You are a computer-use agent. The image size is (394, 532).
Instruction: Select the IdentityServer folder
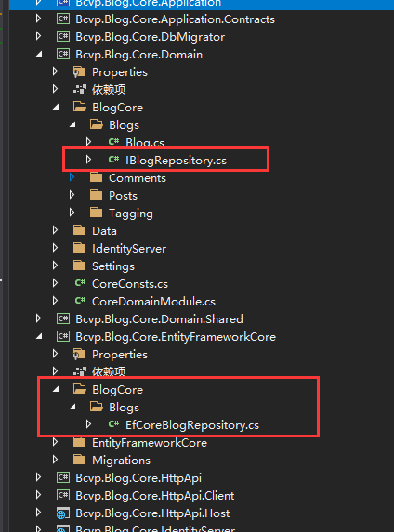[129, 248]
